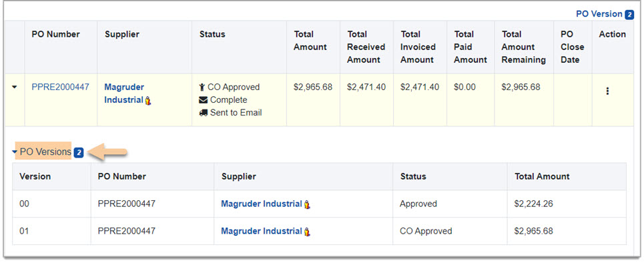This screenshot has height=263, width=644.
Task: Select version 01 row PO number
Action: tap(127, 231)
